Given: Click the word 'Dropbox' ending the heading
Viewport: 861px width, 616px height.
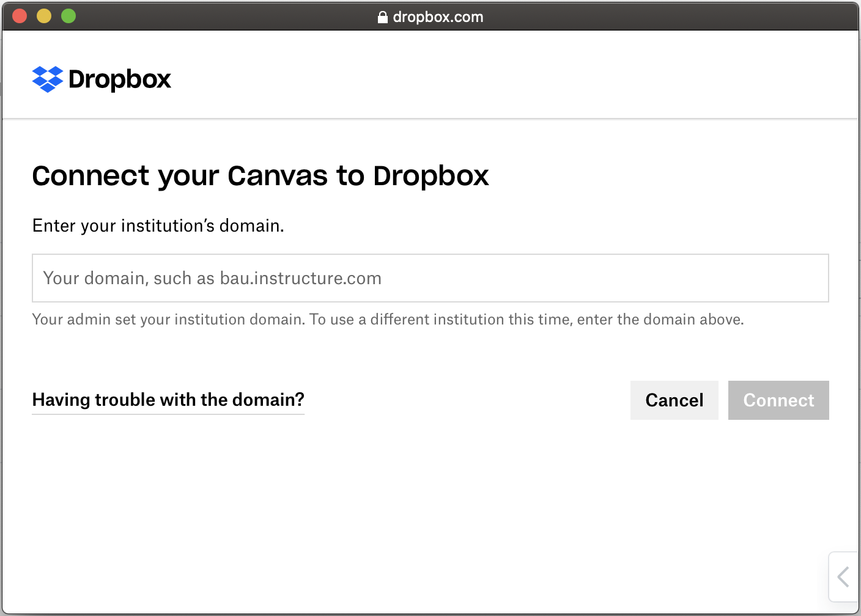Looking at the screenshot, I should coord(431,176).
